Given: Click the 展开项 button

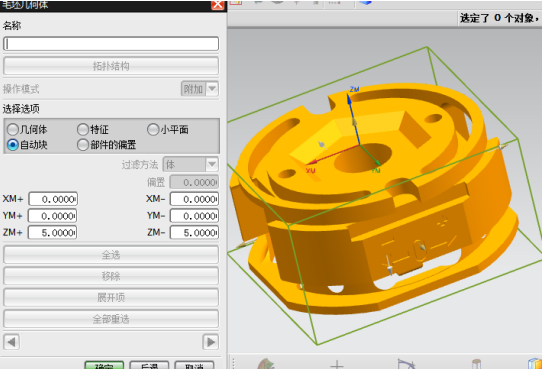Looking at the screenshot, I should point(111,297).
